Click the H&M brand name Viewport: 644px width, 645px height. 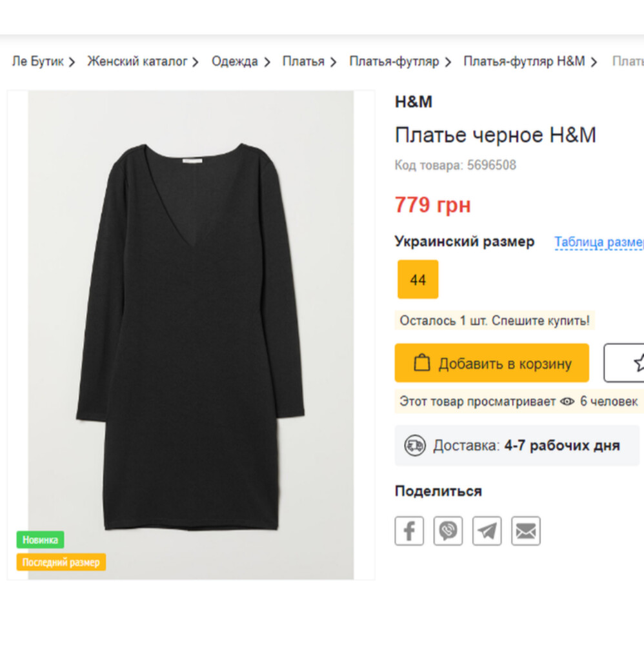tap(414, 102)
